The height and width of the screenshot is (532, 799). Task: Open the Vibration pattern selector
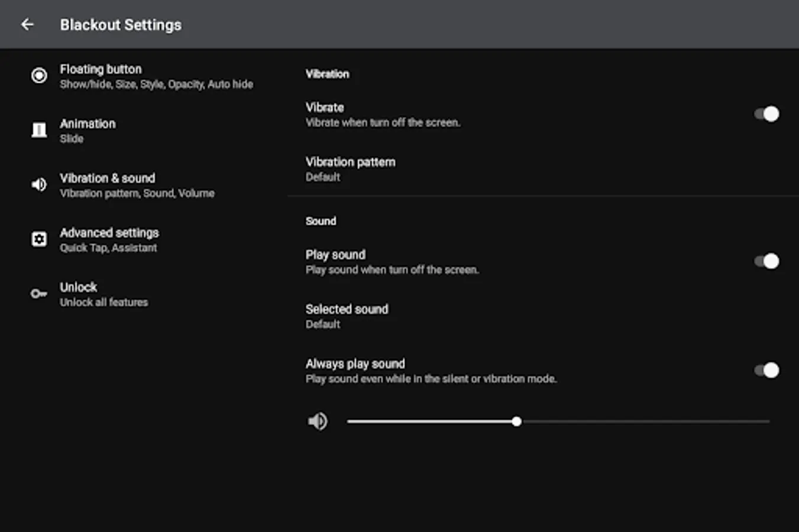(x=350, y=168)
